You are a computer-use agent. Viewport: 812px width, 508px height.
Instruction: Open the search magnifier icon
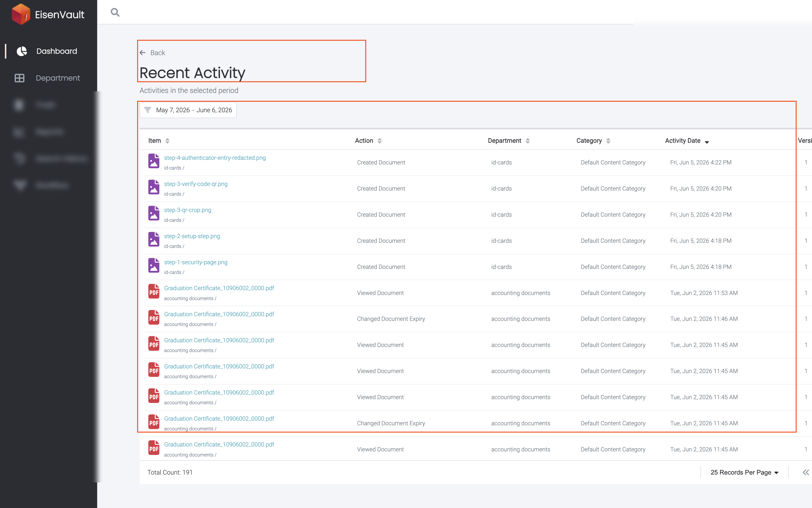click(x=115, y=12)
